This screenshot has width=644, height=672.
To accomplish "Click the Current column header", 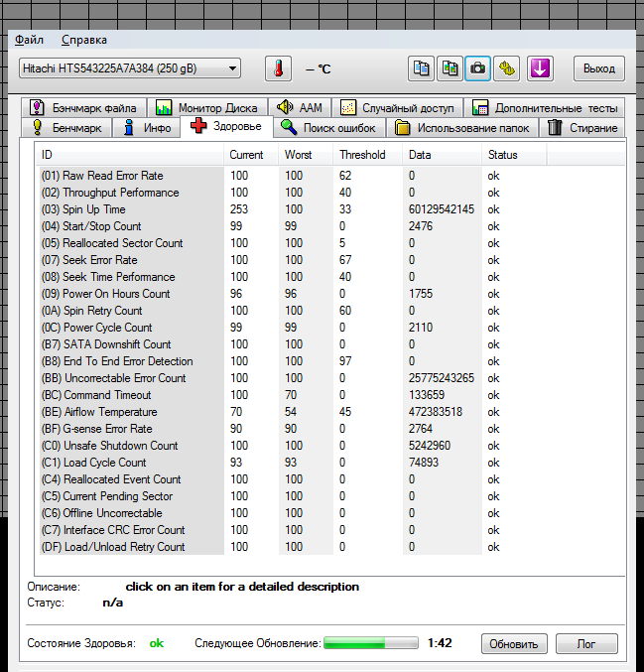I will point(251,155).
